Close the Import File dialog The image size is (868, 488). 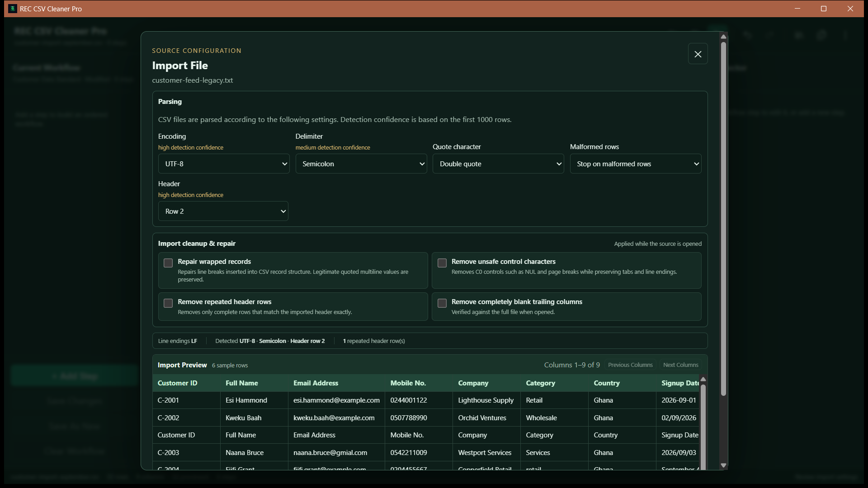point(698,54)
